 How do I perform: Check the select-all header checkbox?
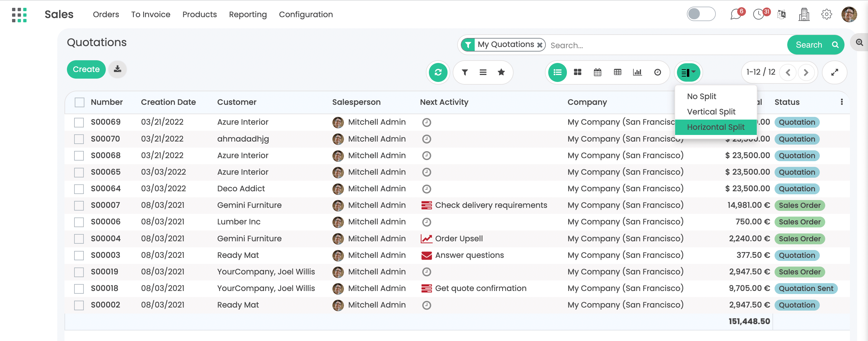coord(79,102)
